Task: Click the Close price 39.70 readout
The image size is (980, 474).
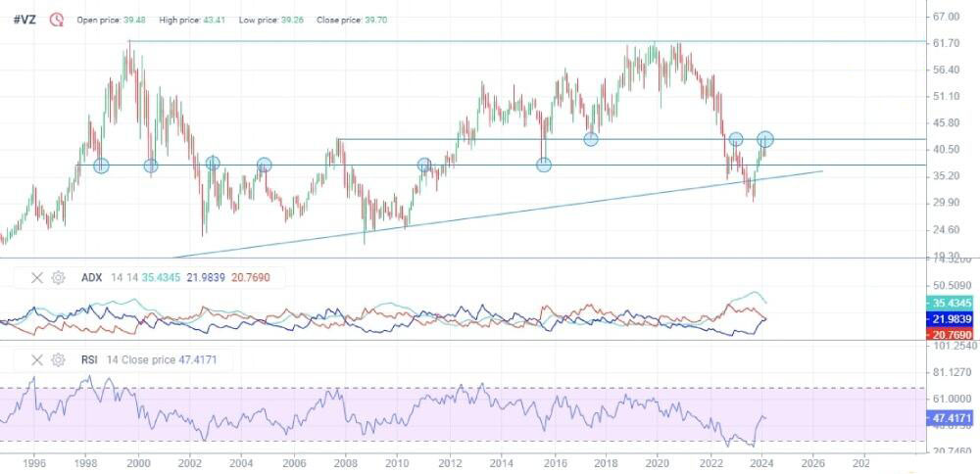Action: 352,20
